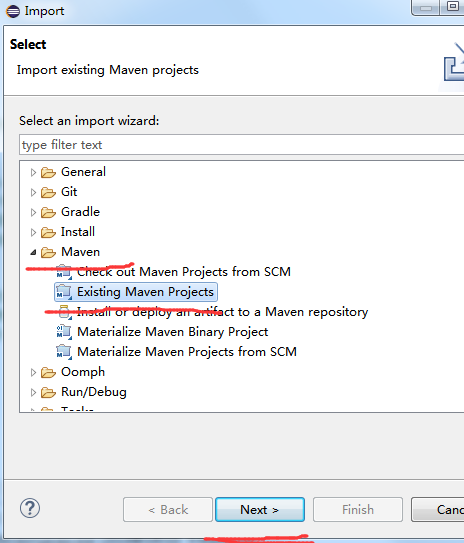Select Materialize Maven Binary Project entry
464x543 pixels.
pos(172,332)
